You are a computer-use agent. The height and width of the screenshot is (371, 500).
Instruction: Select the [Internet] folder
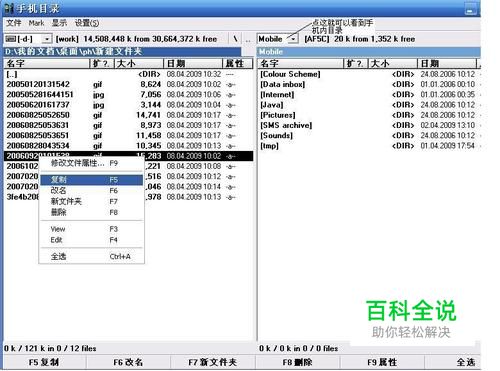(x=369, y=95)
